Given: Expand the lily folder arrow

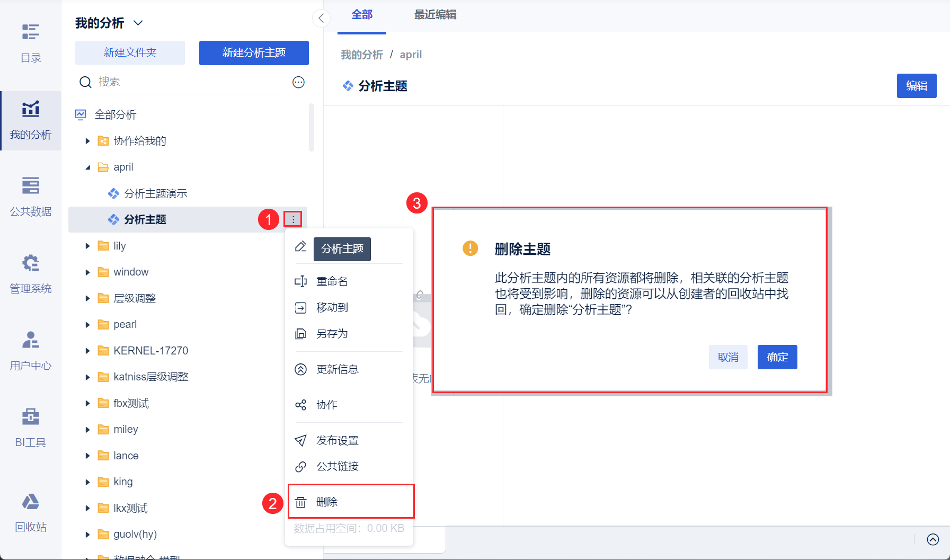Looking at the screenshot, I should point(88,246).
